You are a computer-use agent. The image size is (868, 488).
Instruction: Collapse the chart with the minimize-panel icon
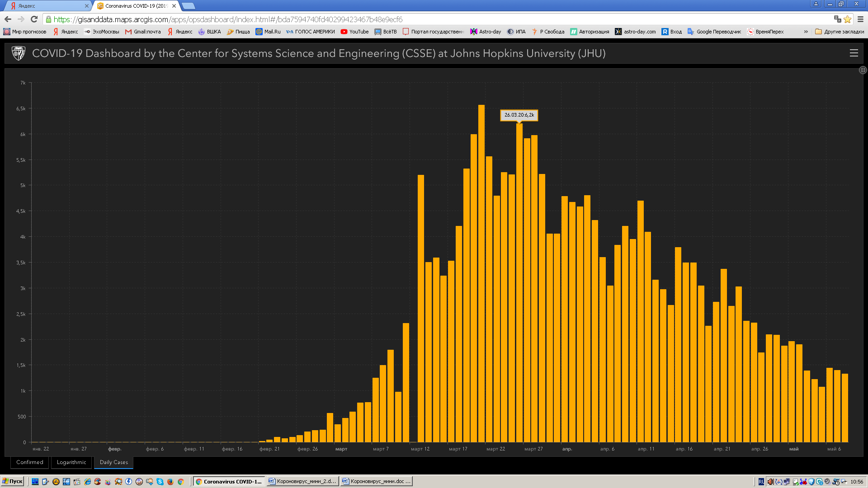(x=863, y=70)
